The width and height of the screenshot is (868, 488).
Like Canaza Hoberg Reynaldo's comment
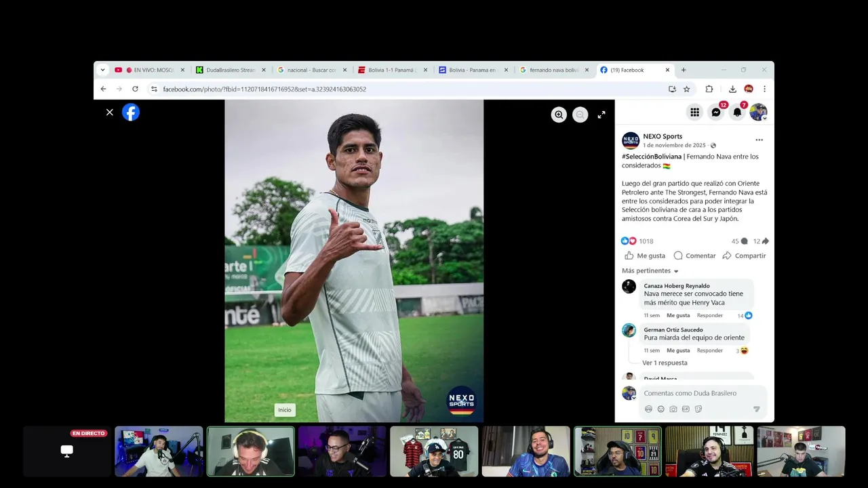pos(678,315)
